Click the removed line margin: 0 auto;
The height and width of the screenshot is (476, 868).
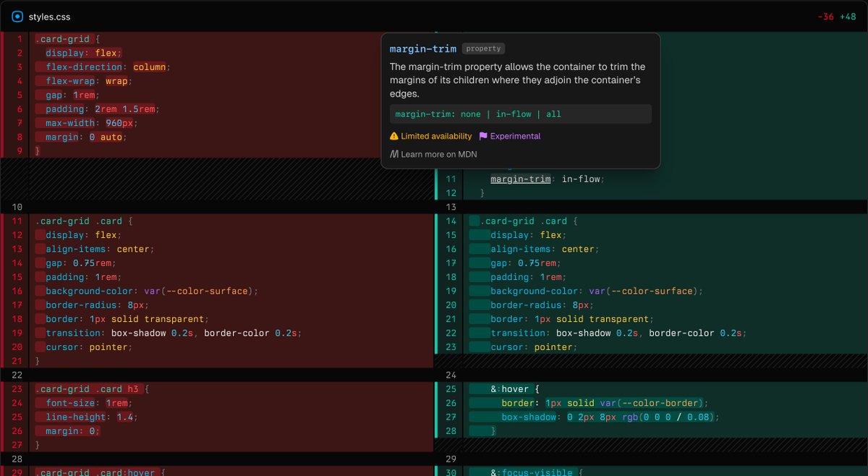86,137
